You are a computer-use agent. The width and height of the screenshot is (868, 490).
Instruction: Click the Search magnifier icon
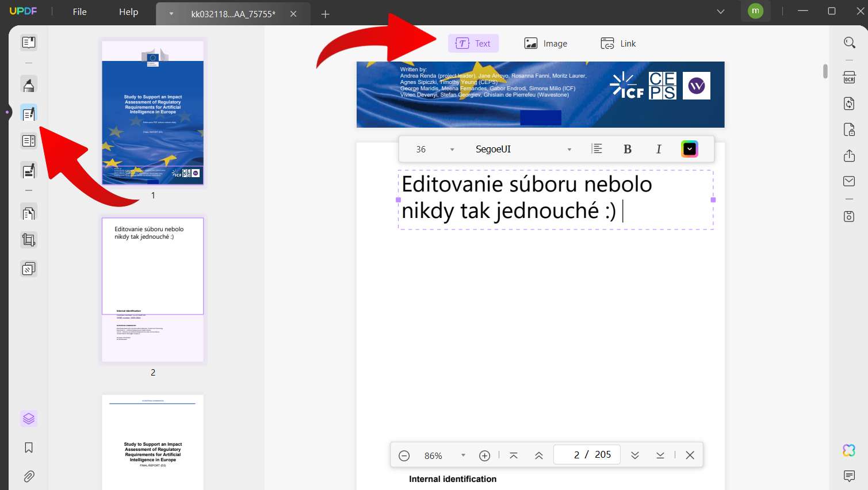[849, 43]
